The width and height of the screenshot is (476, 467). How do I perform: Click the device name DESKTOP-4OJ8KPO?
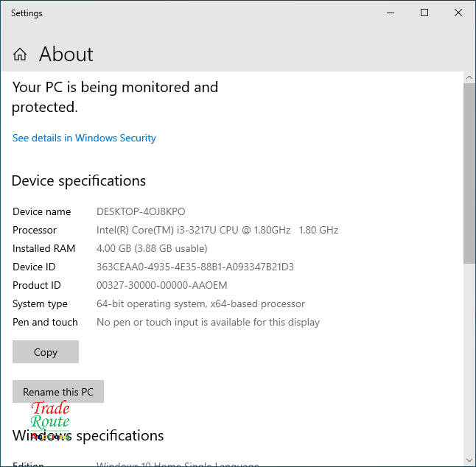[141, 211]
